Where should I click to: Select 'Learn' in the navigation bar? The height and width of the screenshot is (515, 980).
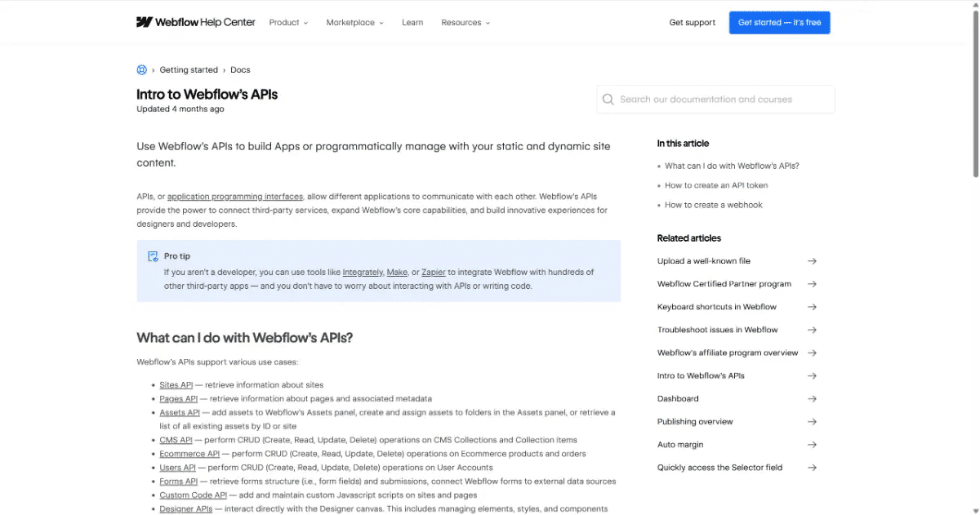pyautogui.click(x=412, y=22)
